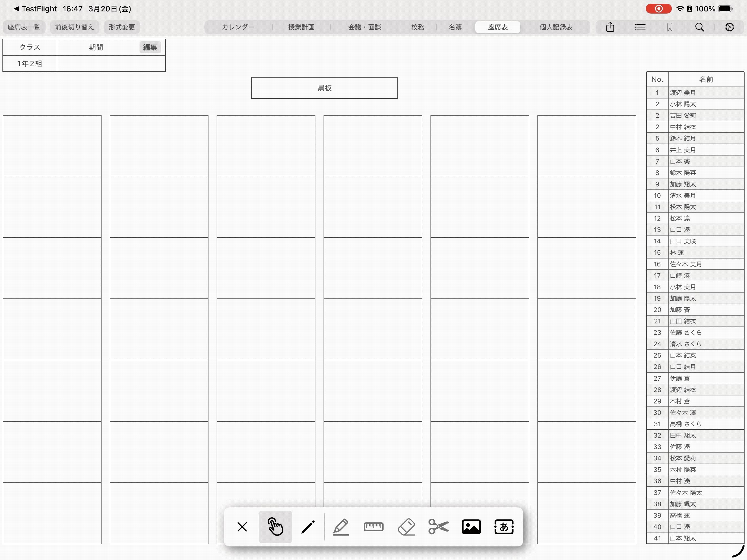Pick the eraser tool
This screenshot has width=747, height=560.
point(406,527)
